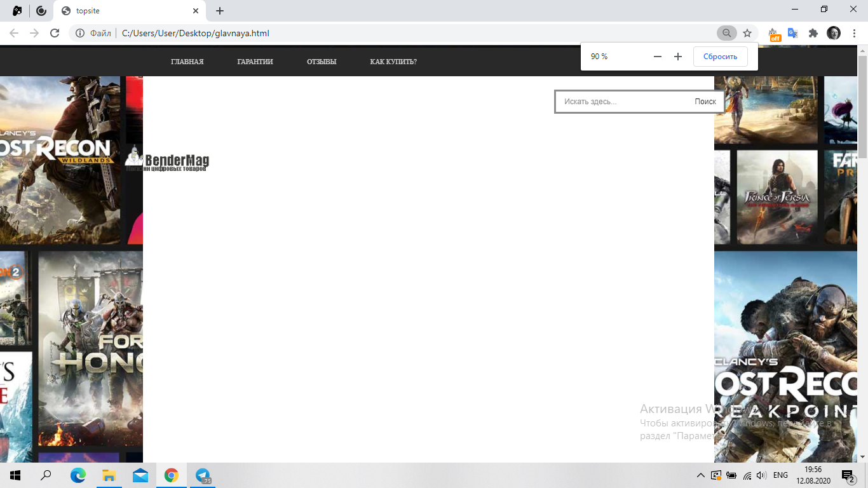Click the second pinned tab icon
868x488 pixels.
click(x=41, y=11)
